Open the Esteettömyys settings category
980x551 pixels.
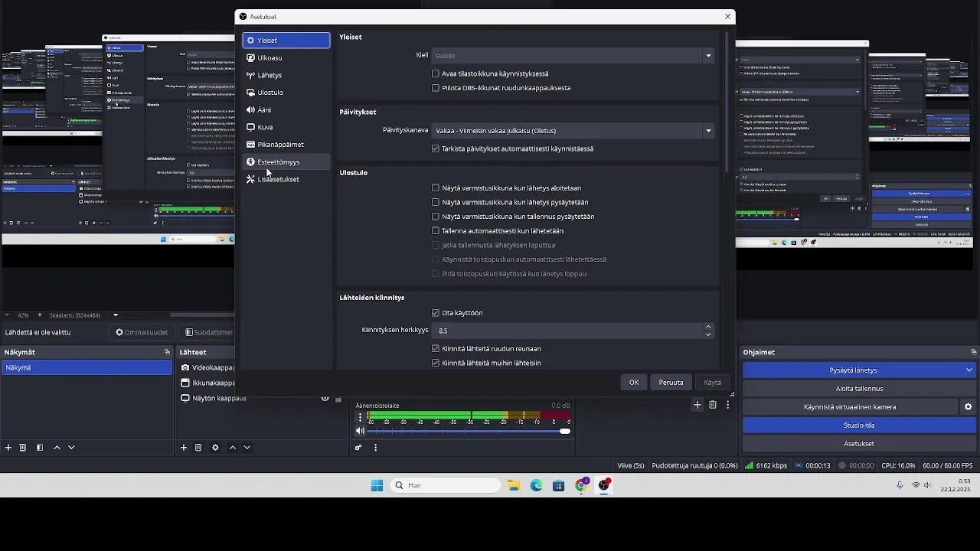(286, 161)
